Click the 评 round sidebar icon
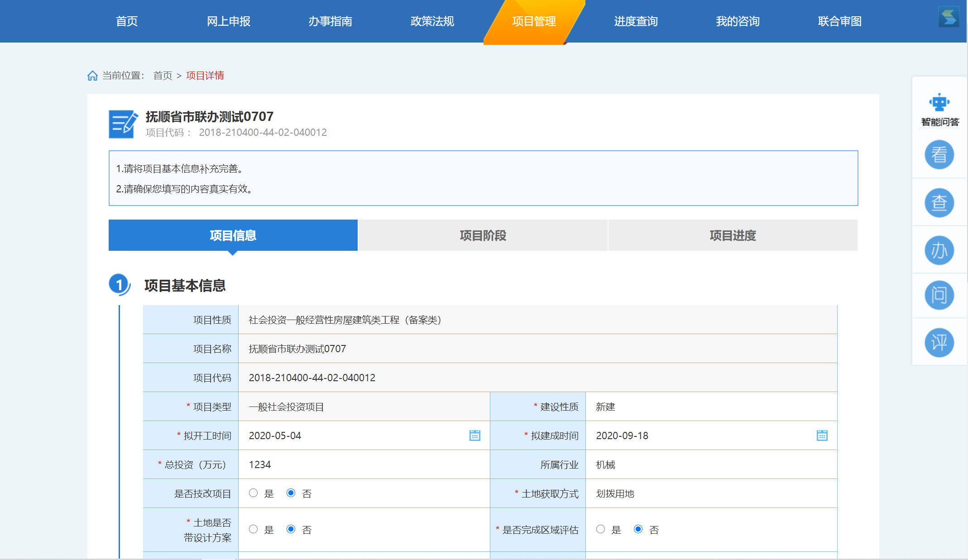The image size is (968, 560). [x=939, y=342]
